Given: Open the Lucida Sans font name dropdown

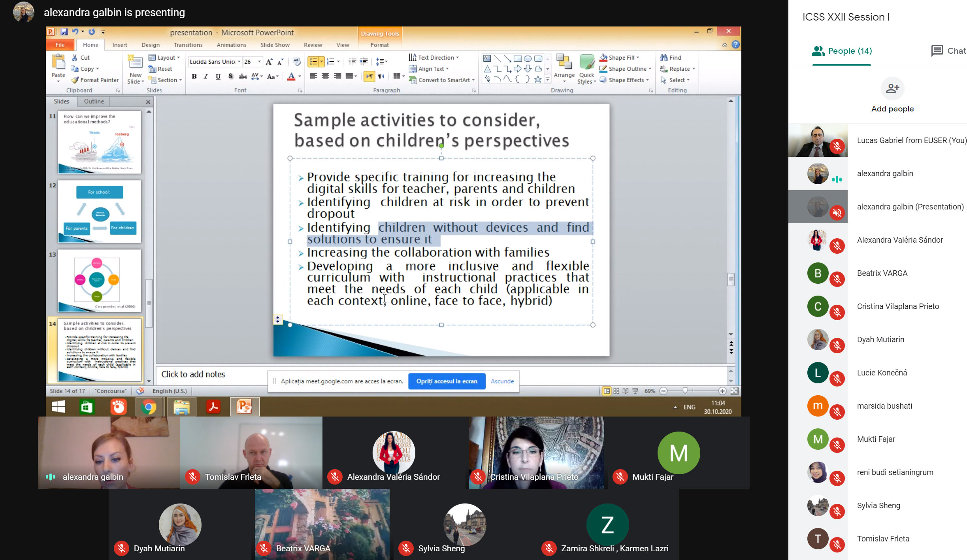Looking at the screenshot, I should tap(239, 62).
